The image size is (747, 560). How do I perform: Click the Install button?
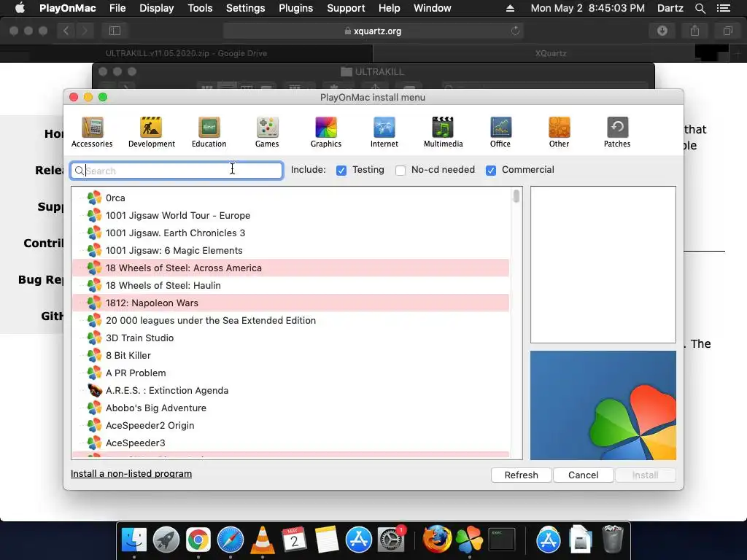(x=645, y=475)
